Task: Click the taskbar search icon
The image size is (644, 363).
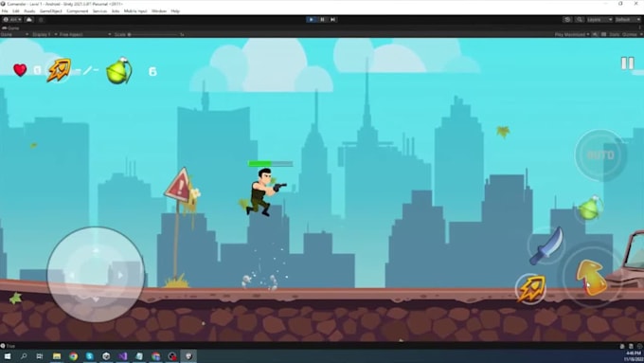Action: [x=24, y=356]
